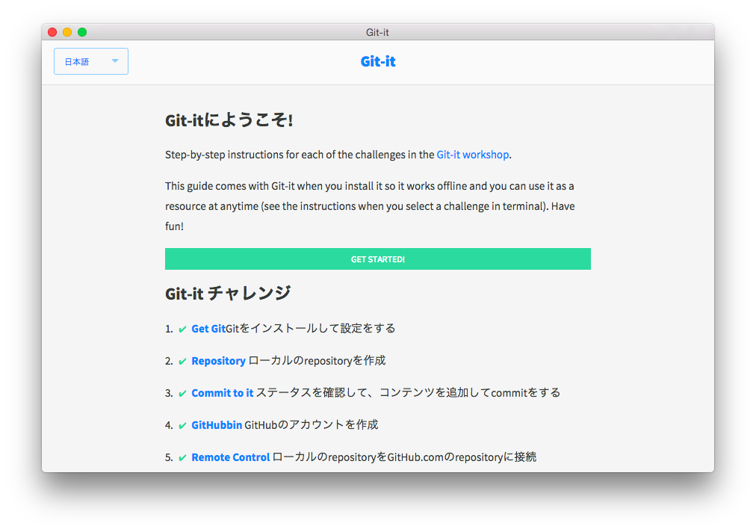This screenshot has height=532, width=756.
Task: Click the checkmark beside Commit to it
Action: pyautogui.click(x=183, y=392)
